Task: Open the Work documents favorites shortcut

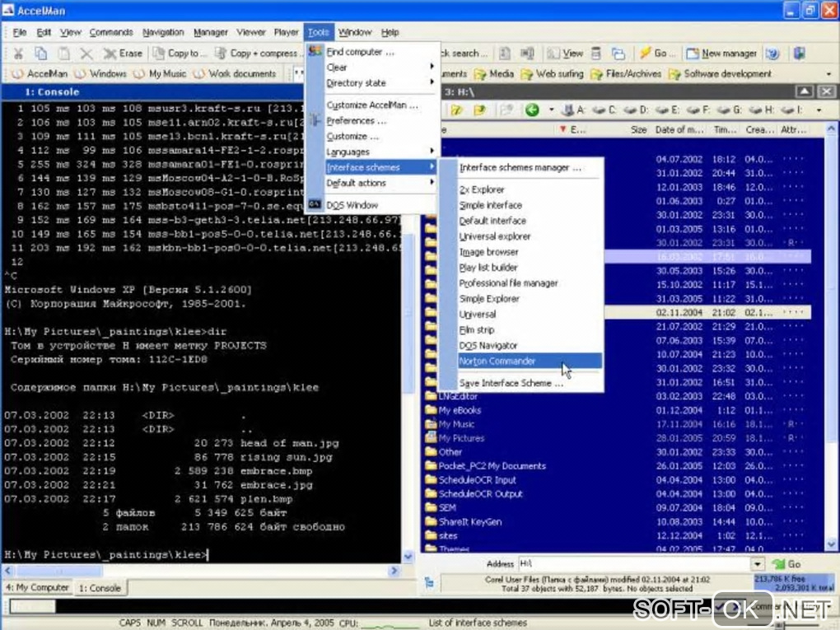Action: [236, 73]
